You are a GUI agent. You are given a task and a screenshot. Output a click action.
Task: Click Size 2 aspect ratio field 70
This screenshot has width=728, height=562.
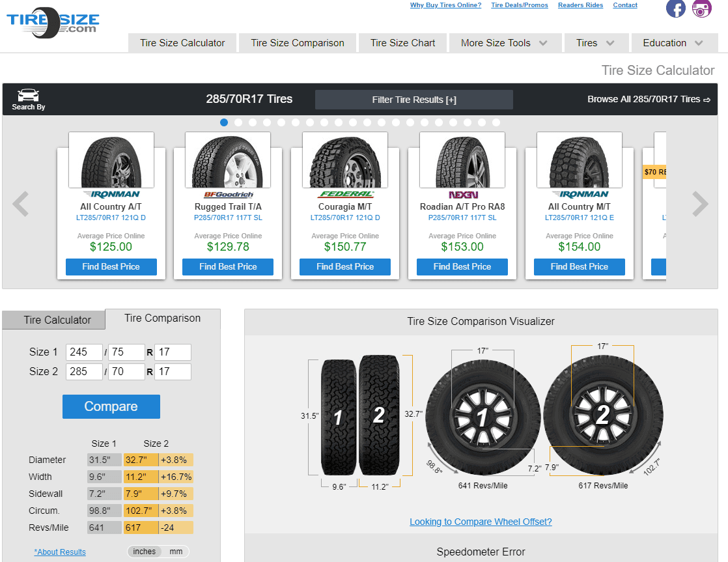coord(126,372)
